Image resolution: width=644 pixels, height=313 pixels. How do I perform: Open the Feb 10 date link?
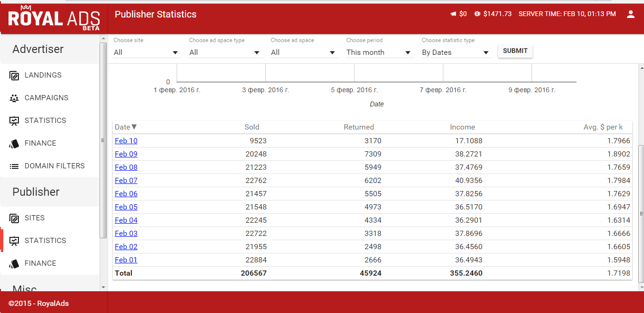coord(126,140)
